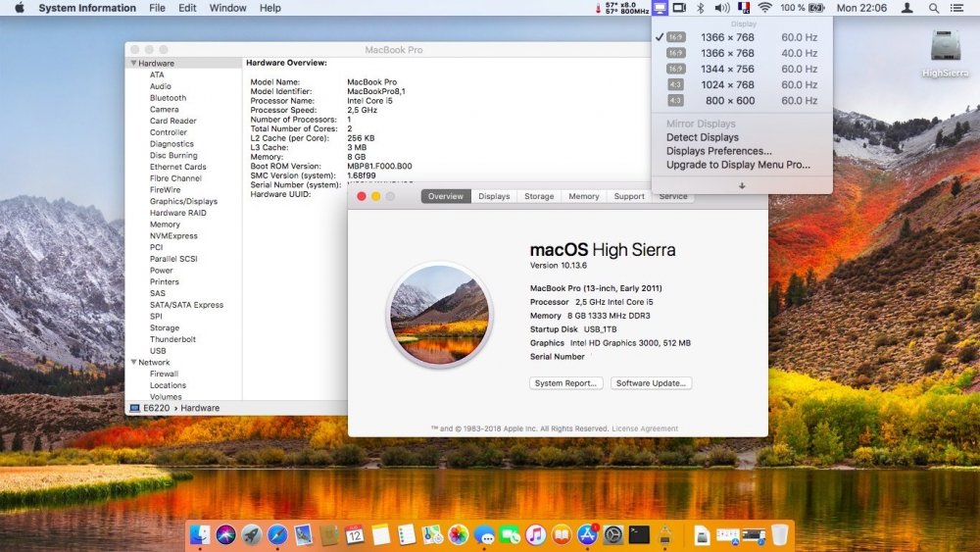Click the French flag input source icon
Image resolution: width=980 pixels, height=552 pixels.
(744, 8)
